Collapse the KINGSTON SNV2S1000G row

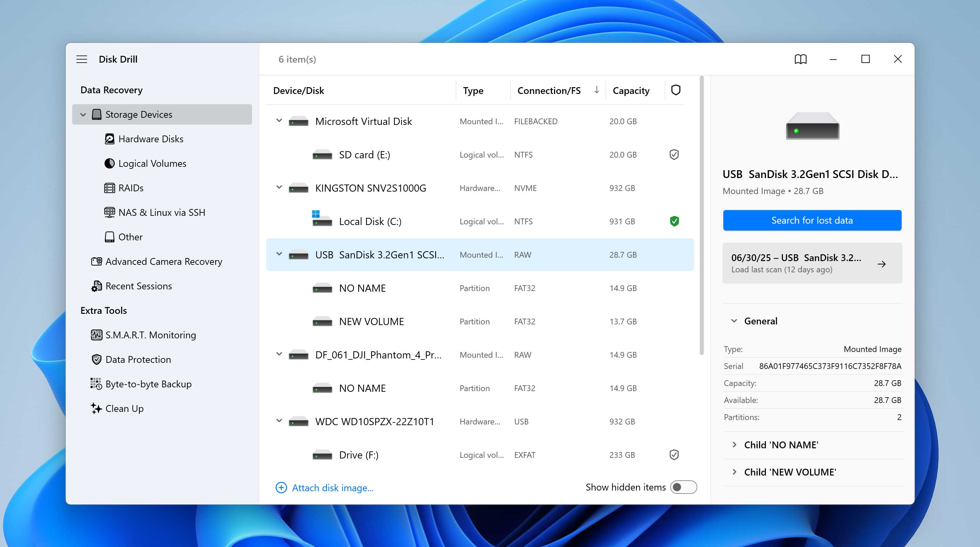(279, 187)
